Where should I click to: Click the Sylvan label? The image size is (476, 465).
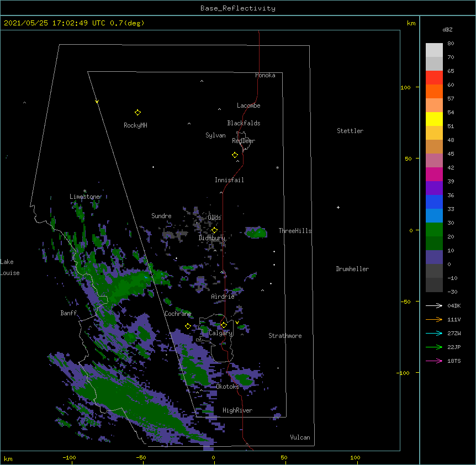215,135
